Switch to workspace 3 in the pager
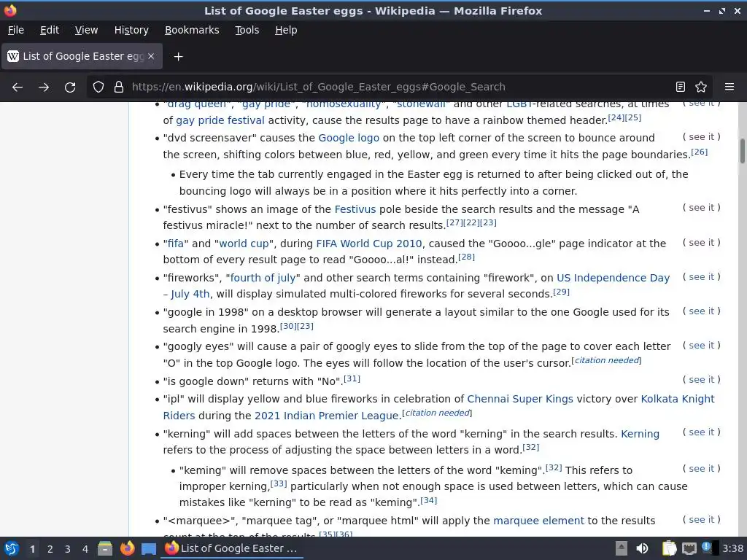Screen dimensions: 747x560 [68, 549]
